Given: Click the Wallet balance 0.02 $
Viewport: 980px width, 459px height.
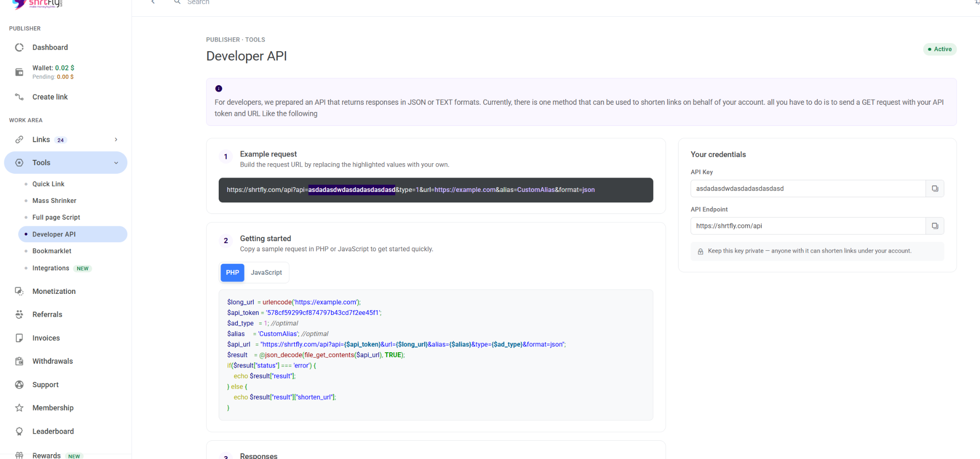Looking at the screenshot, I should [x=65, y=68].
